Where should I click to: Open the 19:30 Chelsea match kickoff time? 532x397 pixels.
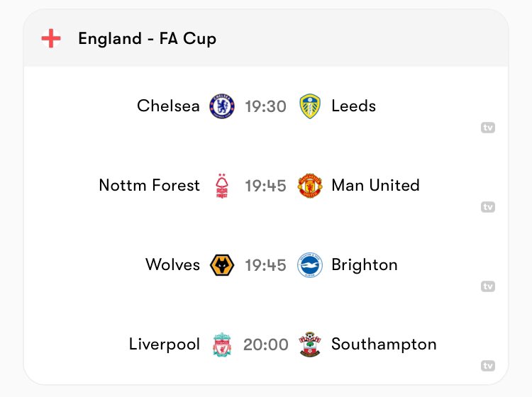[x=266, y=106]
